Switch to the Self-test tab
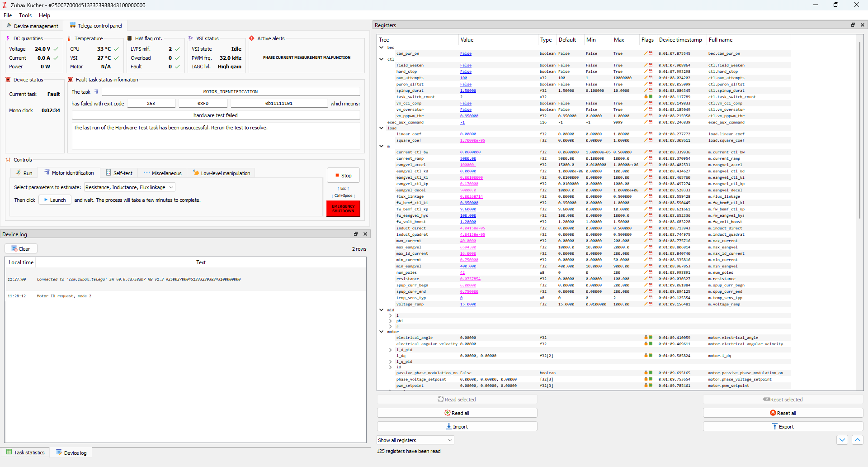868x467 pixels. pyautogui.click(x=119, y=173)
